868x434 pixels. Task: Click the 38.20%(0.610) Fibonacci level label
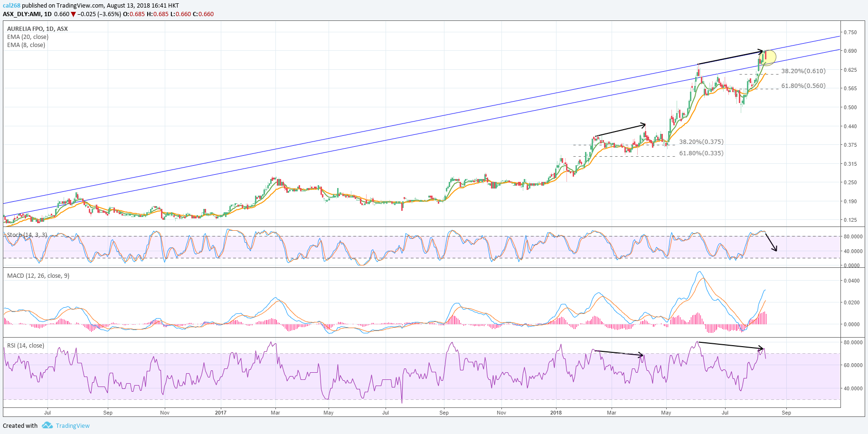(803, 71)
